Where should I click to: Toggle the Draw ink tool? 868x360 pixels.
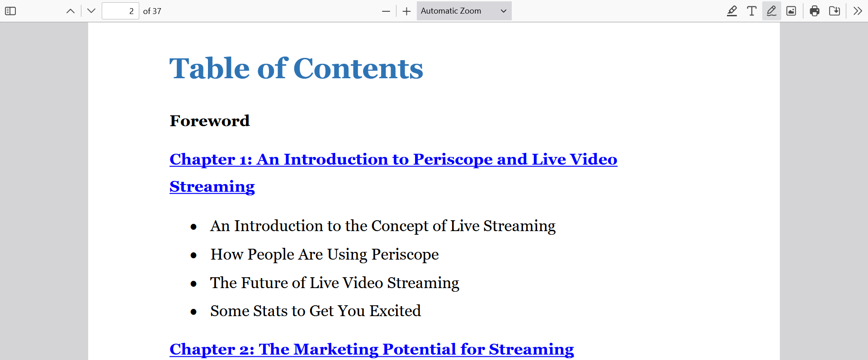tap(771, 11)
